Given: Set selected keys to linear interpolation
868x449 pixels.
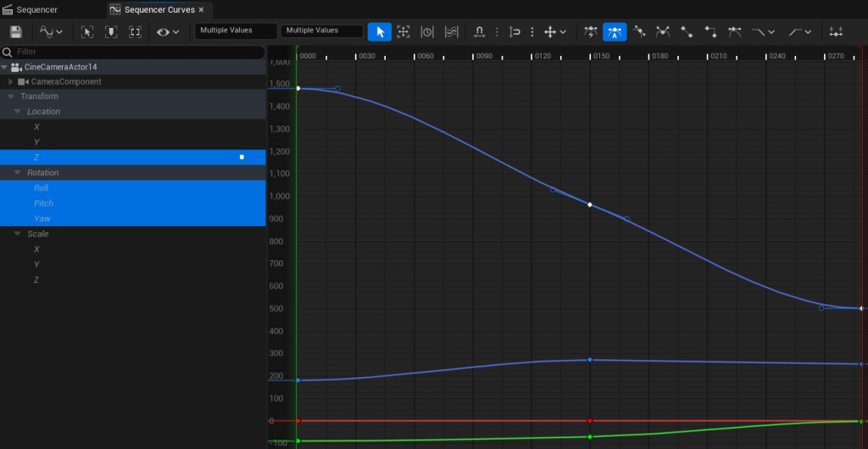Looking at the screenshot, I should coord(687,31).
